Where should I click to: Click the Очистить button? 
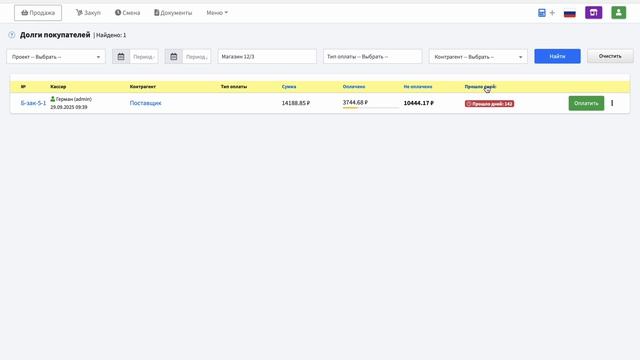tap(610, 56)
